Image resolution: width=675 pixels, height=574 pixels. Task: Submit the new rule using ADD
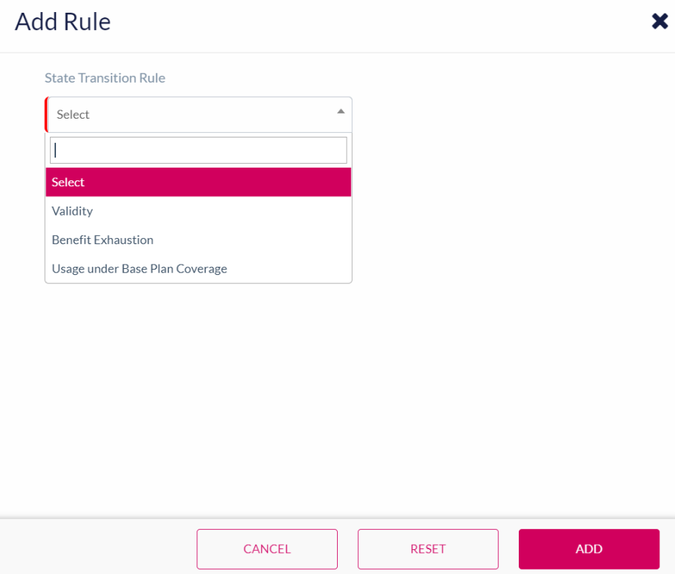[588, 549]
